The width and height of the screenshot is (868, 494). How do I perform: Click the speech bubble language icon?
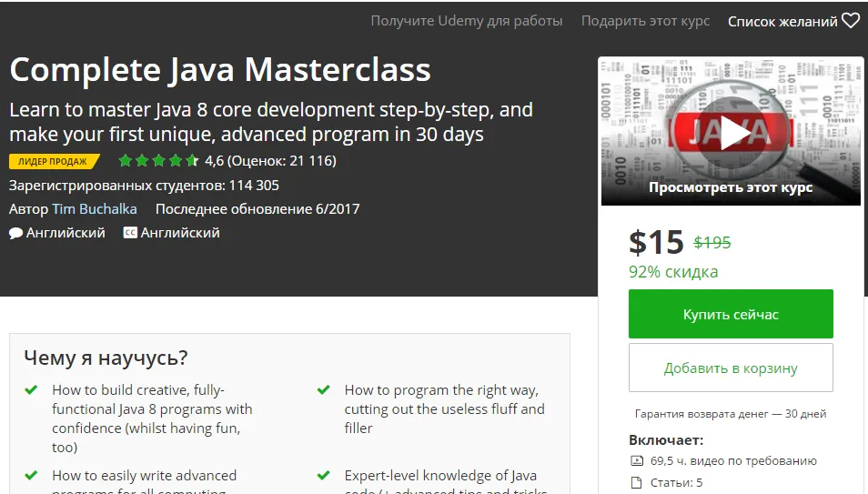click(15, 233)
